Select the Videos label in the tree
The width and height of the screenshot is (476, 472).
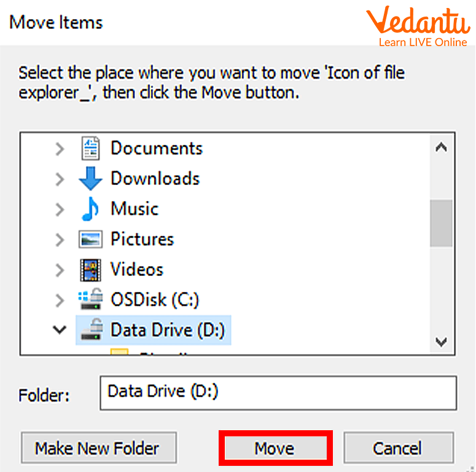[x=136, y=269]
